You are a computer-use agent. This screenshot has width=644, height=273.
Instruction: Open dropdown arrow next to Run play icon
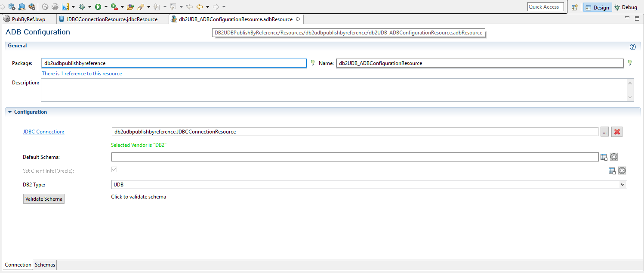click(x=106, y=7)
